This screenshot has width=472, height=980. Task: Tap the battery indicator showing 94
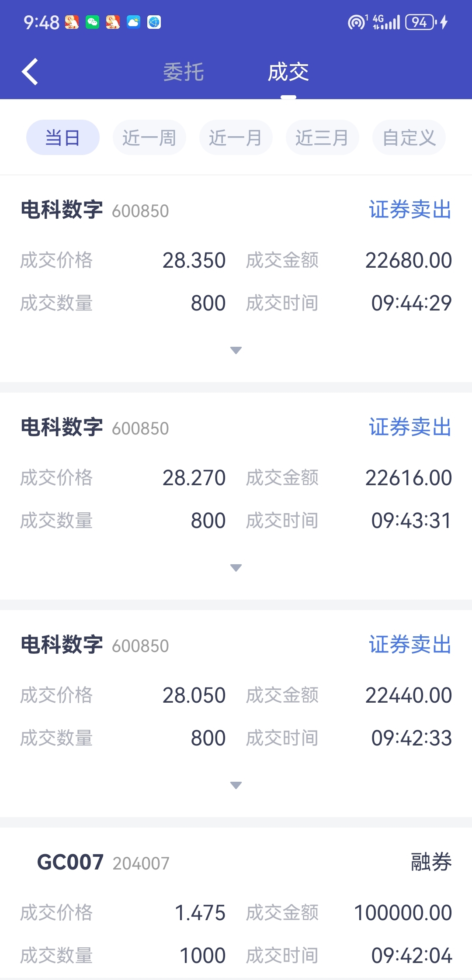coord(421,22)
